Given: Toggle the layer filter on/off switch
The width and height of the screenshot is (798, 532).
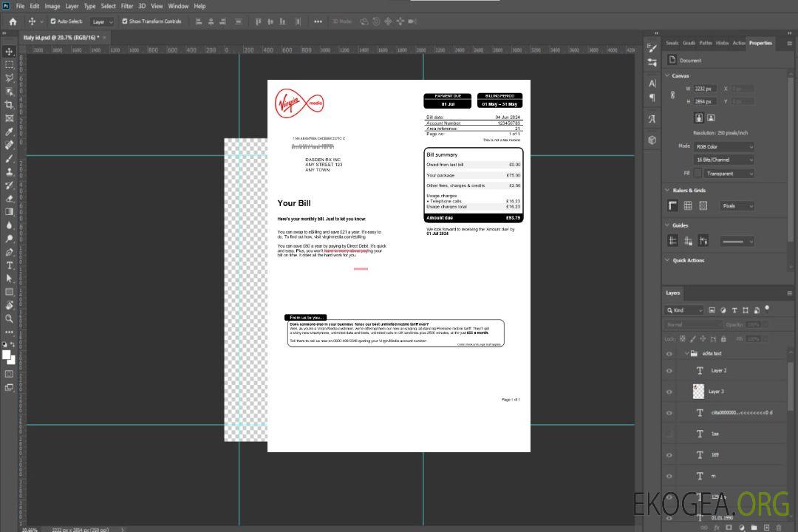Looking at the screenshot, I should tap(767, 309).
